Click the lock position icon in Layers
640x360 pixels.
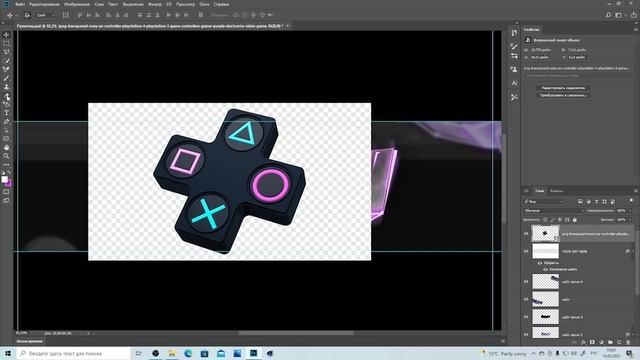coord(560,220)
